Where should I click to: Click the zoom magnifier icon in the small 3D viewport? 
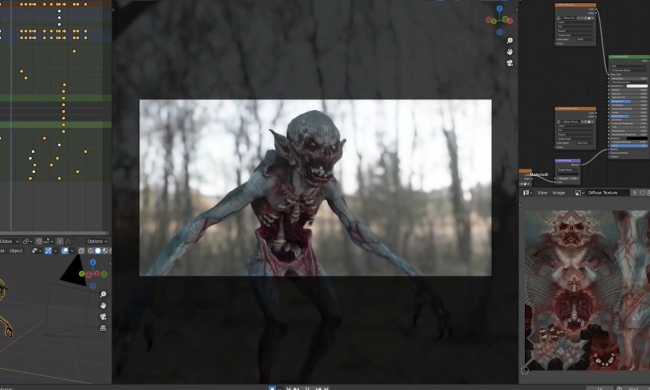click(x=103, y=294)
